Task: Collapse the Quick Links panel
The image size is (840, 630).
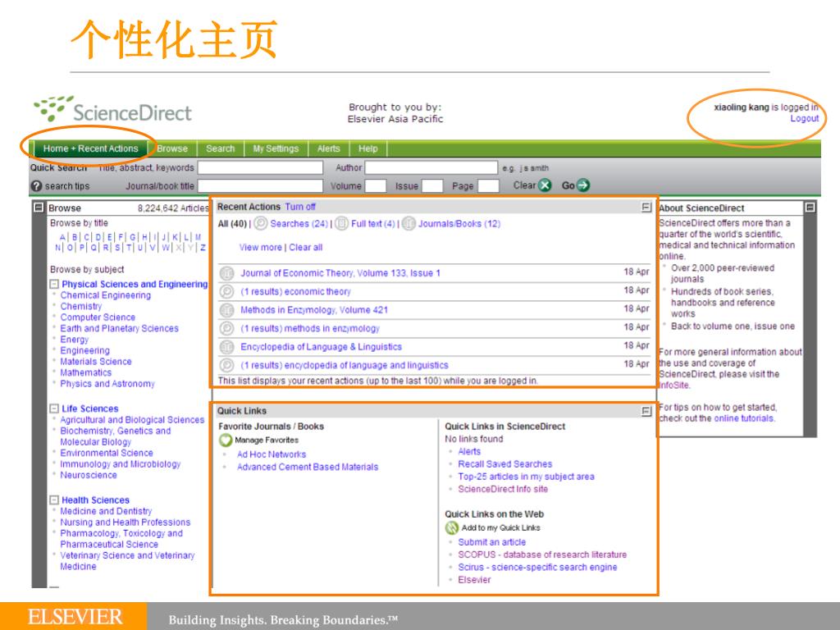Action: [x=646, y=411]
